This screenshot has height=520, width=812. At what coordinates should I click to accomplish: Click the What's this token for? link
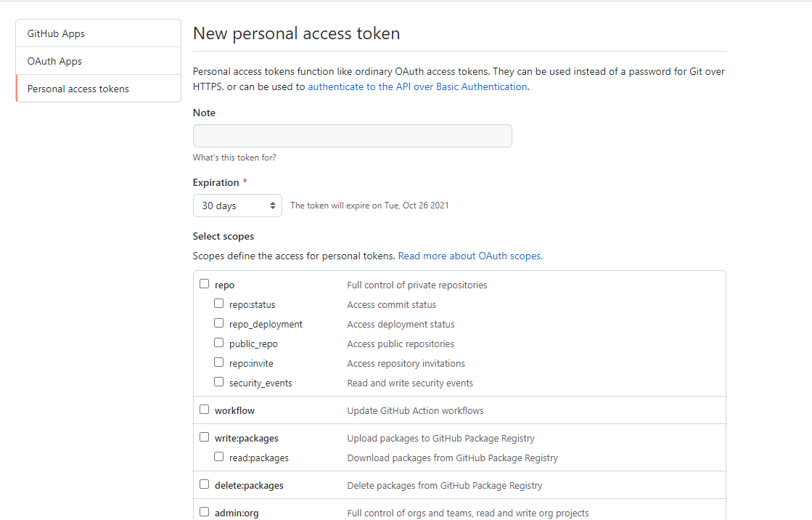pos(234,157)
